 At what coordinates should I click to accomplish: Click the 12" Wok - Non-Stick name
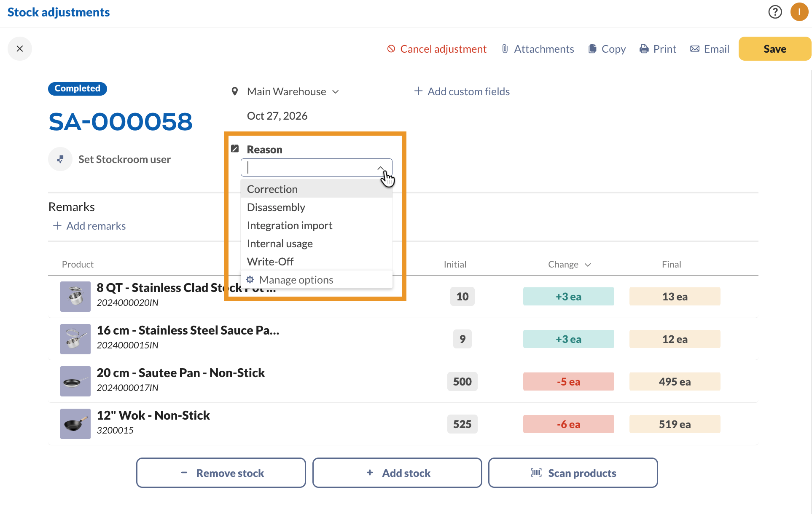click(x=153, y=415)
